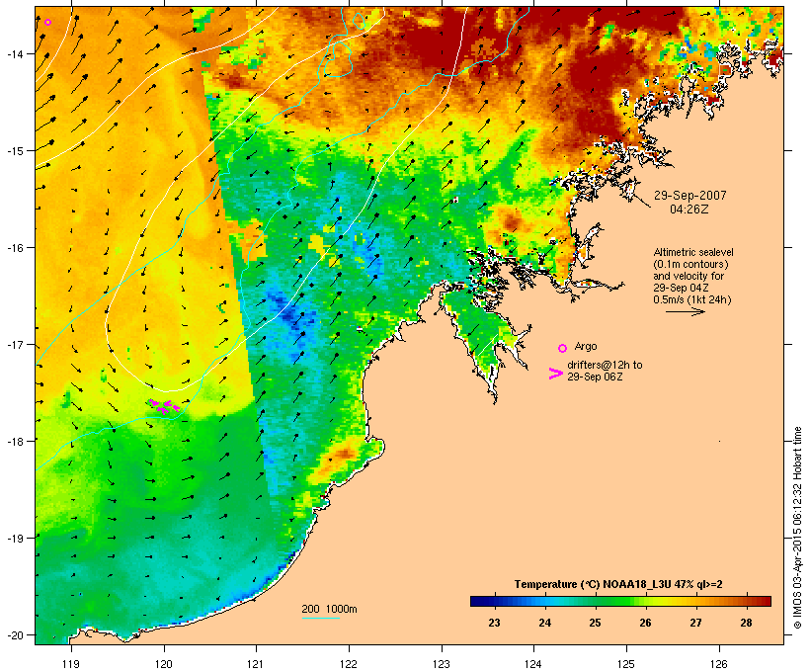Click the '(0.1m contours)' text

(x=690, y=264)
